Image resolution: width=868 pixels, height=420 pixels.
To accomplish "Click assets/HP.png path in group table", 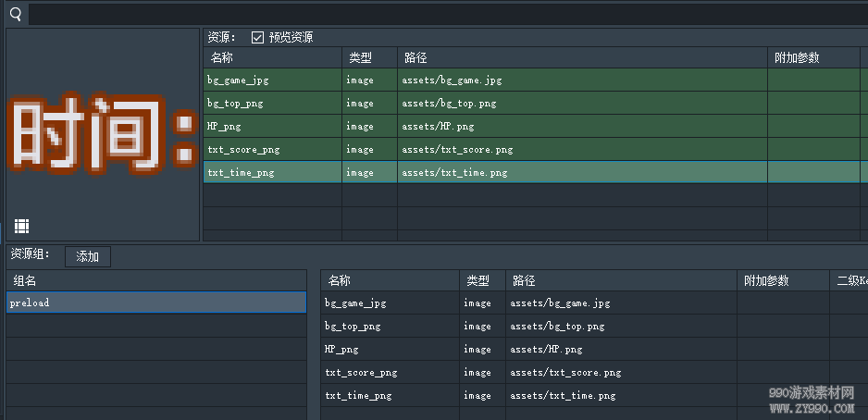I will pyautogui.click(x=546, y=350).
